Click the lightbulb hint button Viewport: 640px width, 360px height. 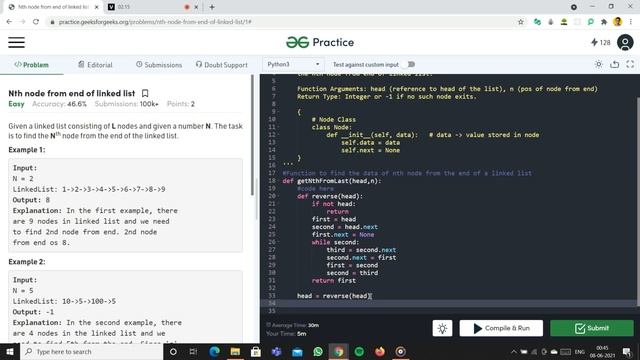(x=442, y=328)
